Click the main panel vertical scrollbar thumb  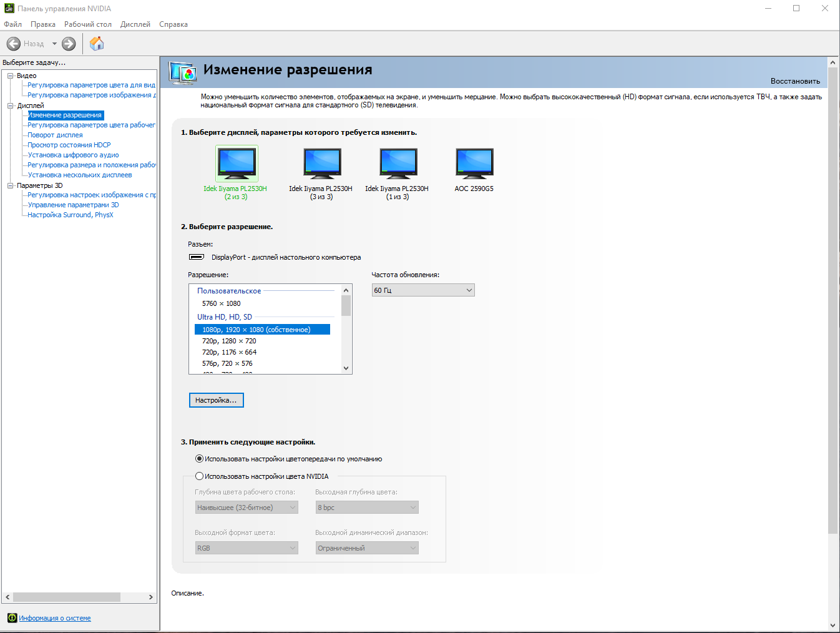[x=833, y=301]
